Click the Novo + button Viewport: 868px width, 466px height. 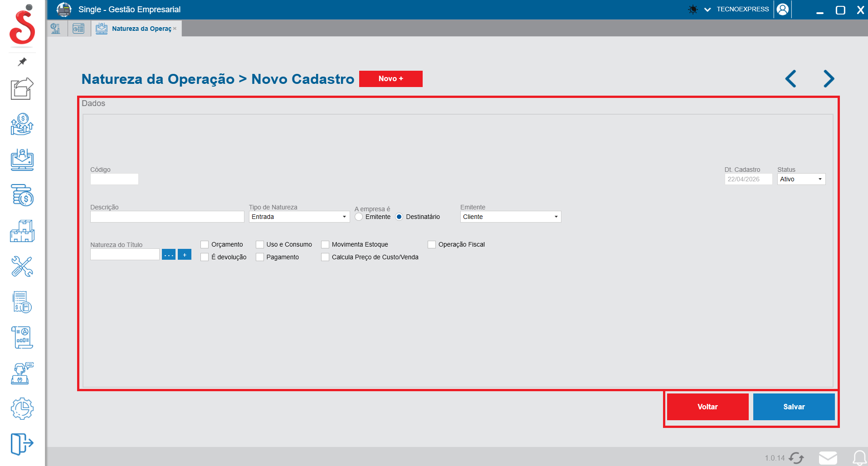click(x=390, y=79)
